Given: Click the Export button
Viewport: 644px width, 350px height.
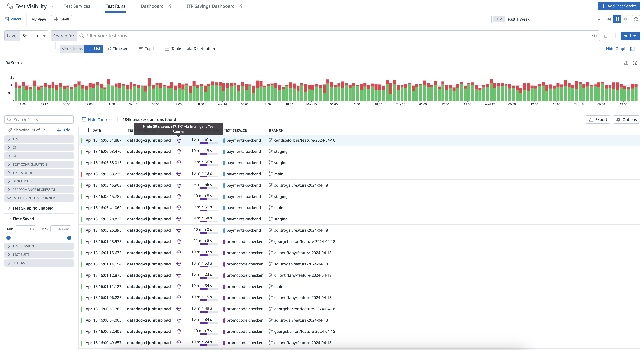Looking at the screenshot, I should click(598, 120).
